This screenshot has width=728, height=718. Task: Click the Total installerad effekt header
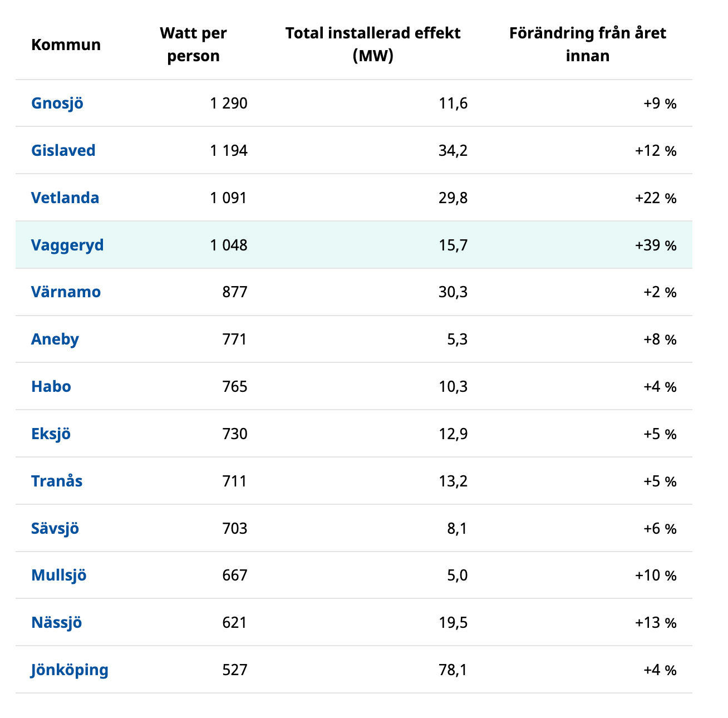tap(373, 45)
